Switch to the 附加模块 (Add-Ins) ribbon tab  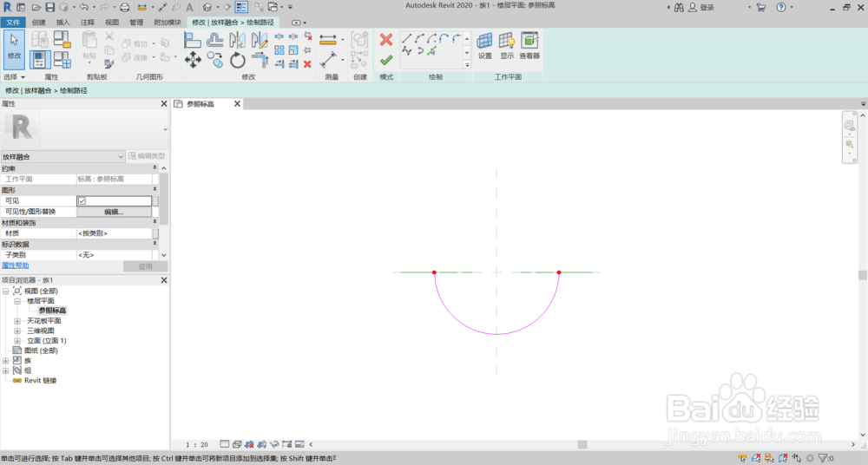click(x=168, y=23)
